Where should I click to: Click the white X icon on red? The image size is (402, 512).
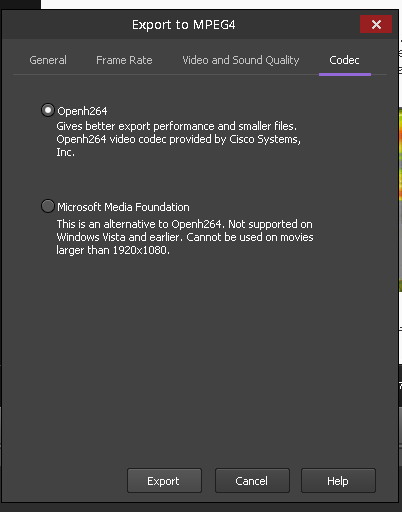[376, 24]
